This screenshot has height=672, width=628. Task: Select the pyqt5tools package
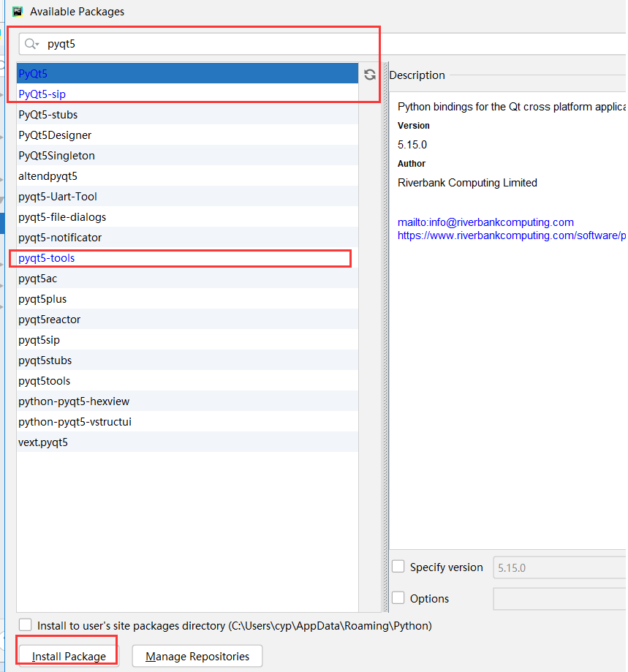[188, 381]
